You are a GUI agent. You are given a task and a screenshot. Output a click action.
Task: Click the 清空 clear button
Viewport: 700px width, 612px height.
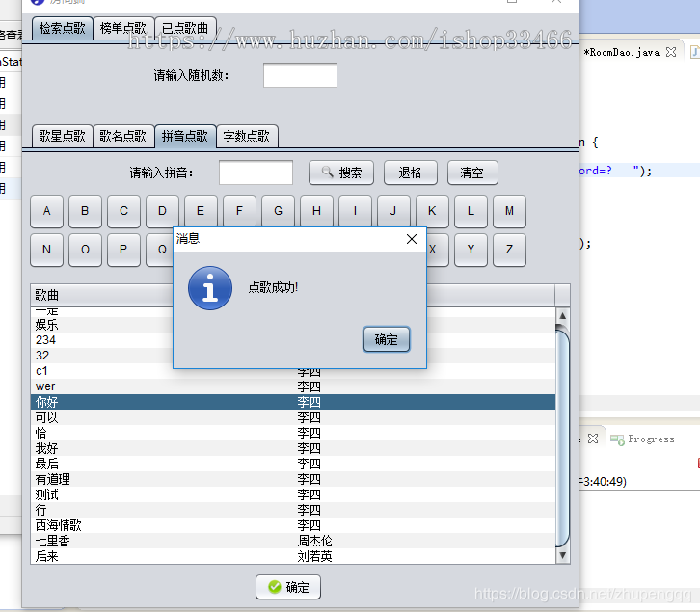[x=472, y=173]
